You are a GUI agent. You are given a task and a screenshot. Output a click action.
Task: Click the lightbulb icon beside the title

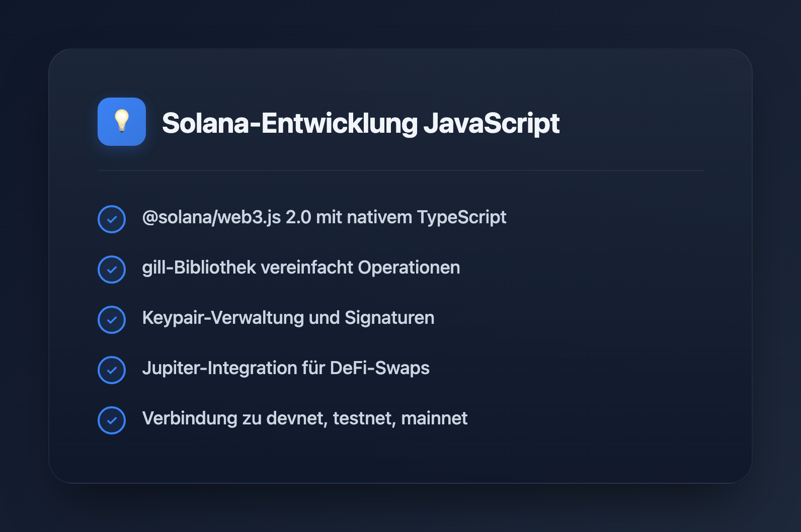pos(122,122)
